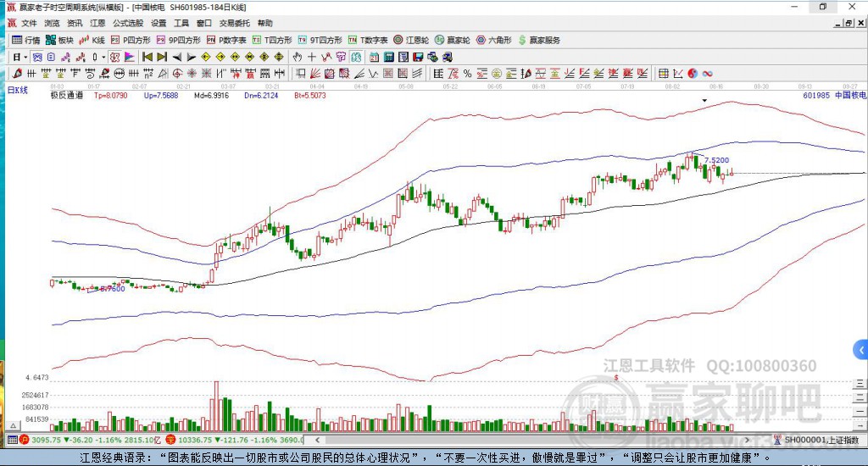Click the 日K线 label
The width and height of the screenshot is (868, 466).
[x=17, y=90]
